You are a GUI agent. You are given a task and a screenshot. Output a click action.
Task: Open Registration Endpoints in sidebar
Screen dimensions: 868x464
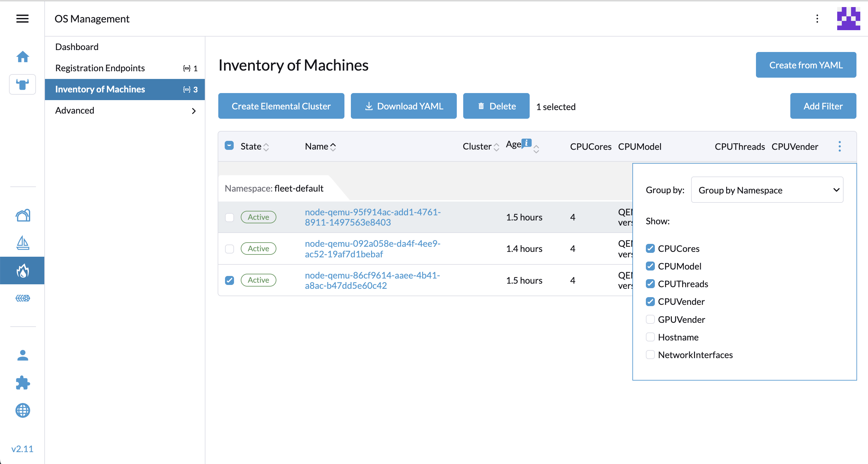click(x=100, y=68)
